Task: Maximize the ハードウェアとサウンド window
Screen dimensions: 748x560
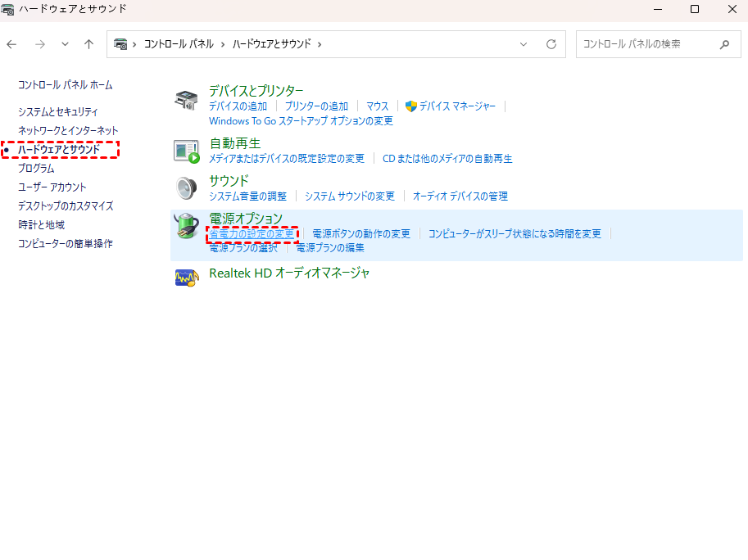Action: (x=695, y=9)
